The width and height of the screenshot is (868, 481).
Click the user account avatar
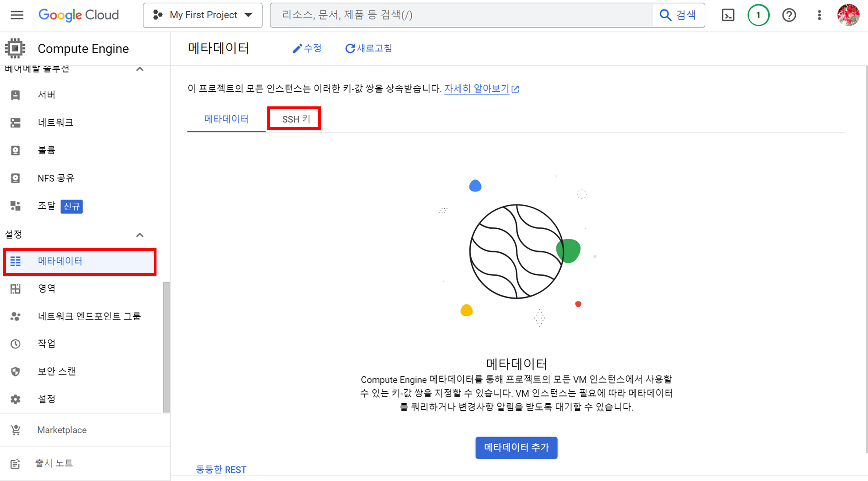tap(848, 15)
